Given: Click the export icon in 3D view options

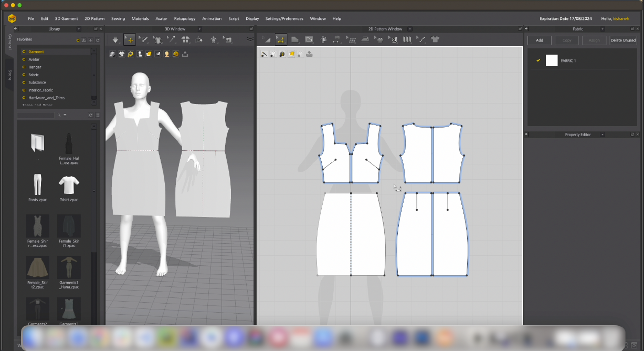Looking at the screenshot, I should point(185,54).
